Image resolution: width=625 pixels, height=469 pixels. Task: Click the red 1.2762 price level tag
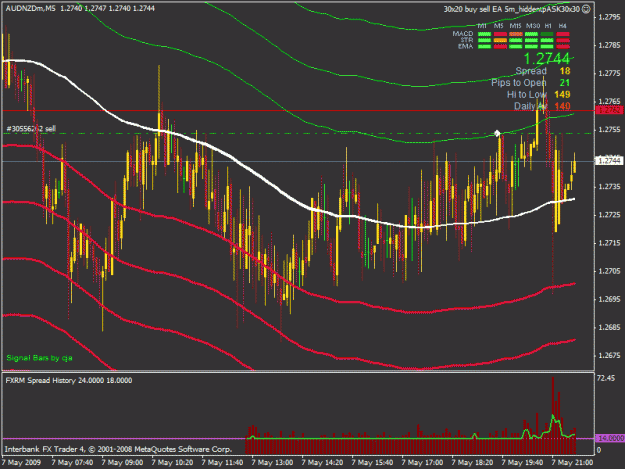pos(609,110)
